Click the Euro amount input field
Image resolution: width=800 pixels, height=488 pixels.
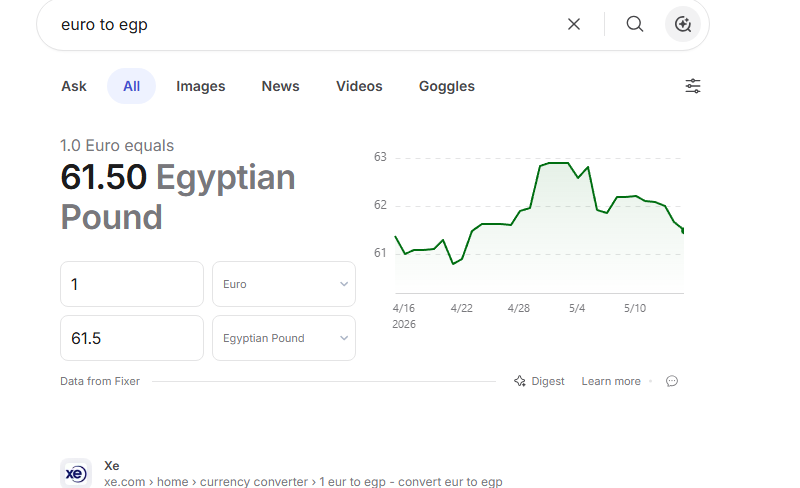point(132,284)
